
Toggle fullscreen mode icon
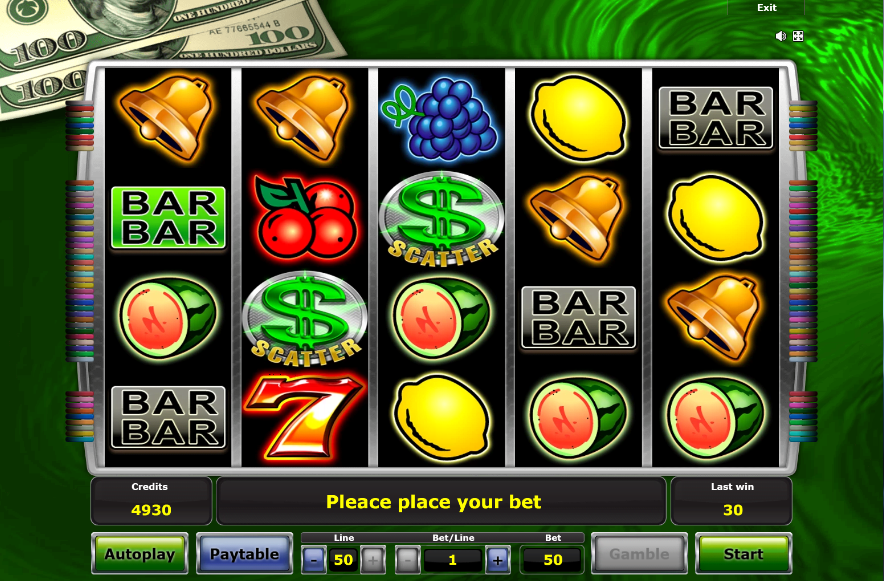point(798,36)
